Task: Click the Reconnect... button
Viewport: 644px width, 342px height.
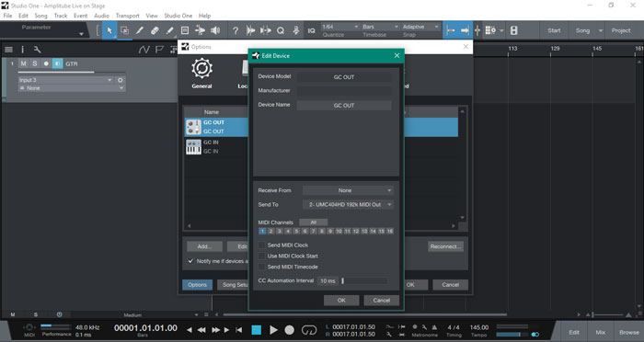Action: coord(445,246)
